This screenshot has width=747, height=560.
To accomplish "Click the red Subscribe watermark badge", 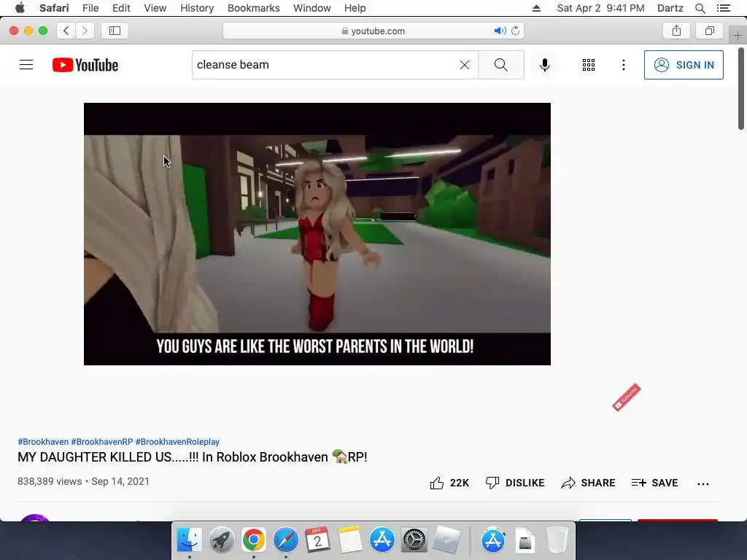I will [627, 397].
